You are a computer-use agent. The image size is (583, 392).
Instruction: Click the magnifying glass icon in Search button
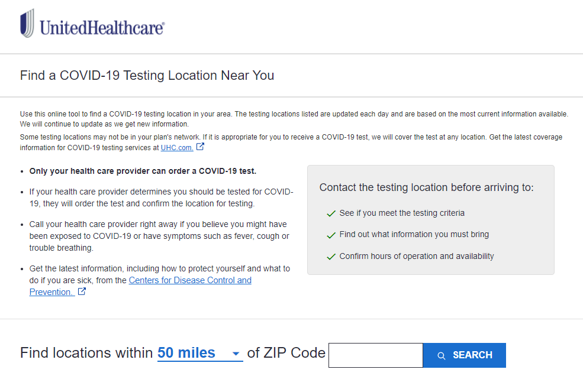point(442,355)
